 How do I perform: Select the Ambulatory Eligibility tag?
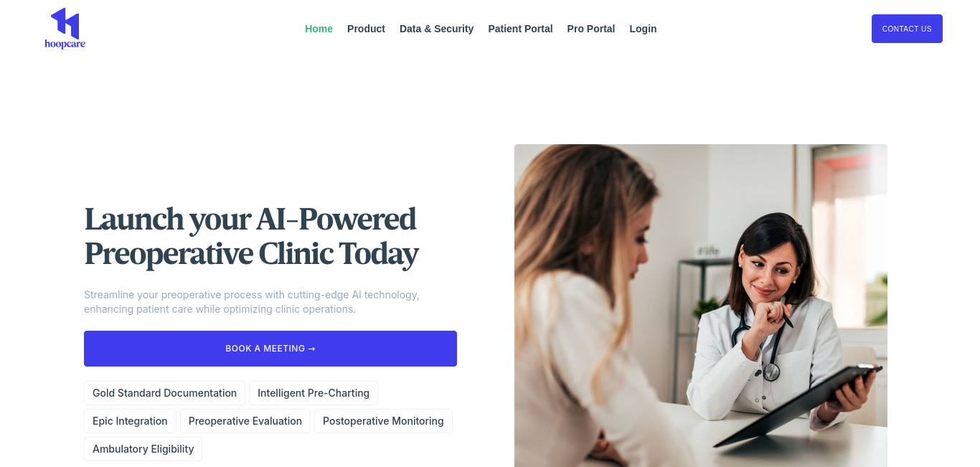click(x=143, y=449)
